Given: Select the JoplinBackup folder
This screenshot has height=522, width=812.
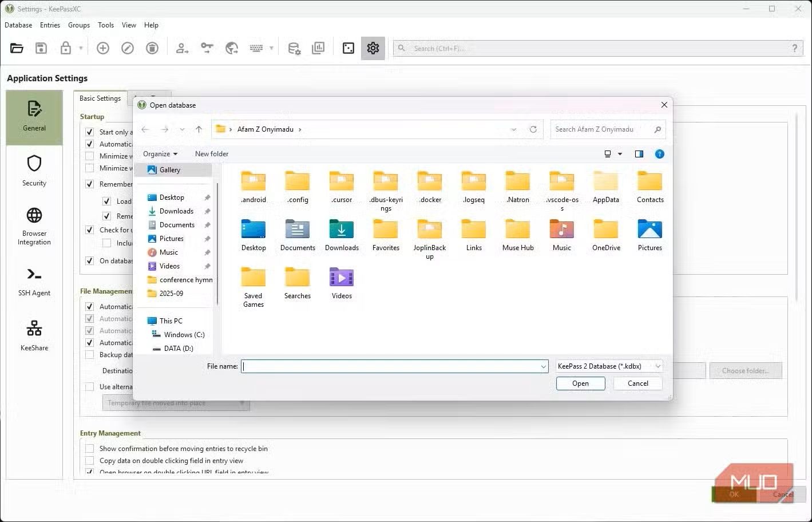Looking at the screenshot, I should tap(430, 239).
